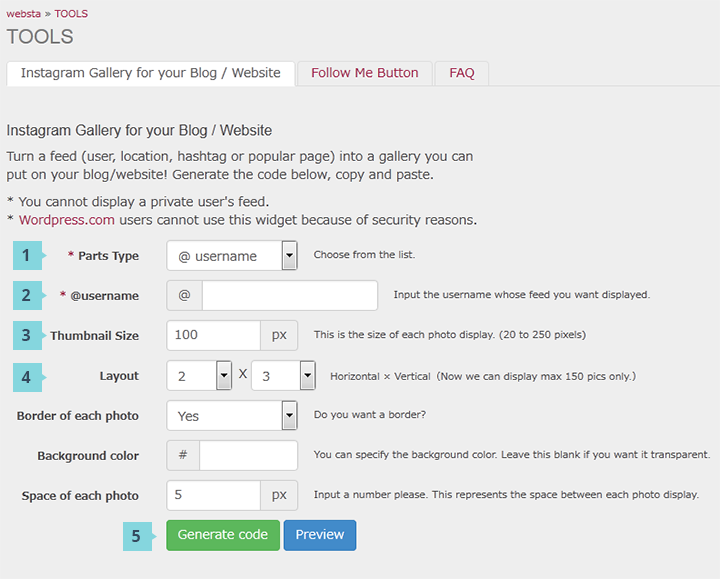Click the step 3 number badge
The image size is (720, 579).
[x=28, y=335]
